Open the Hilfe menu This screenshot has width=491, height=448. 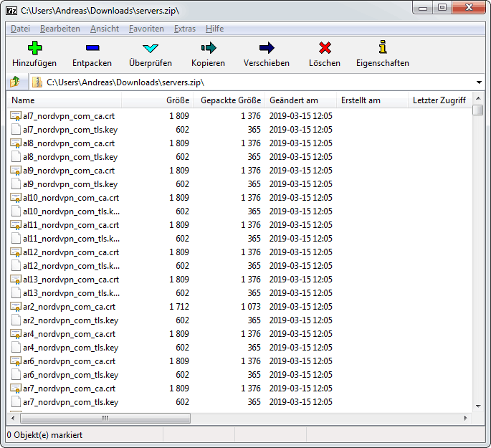(x=215, y=29)
